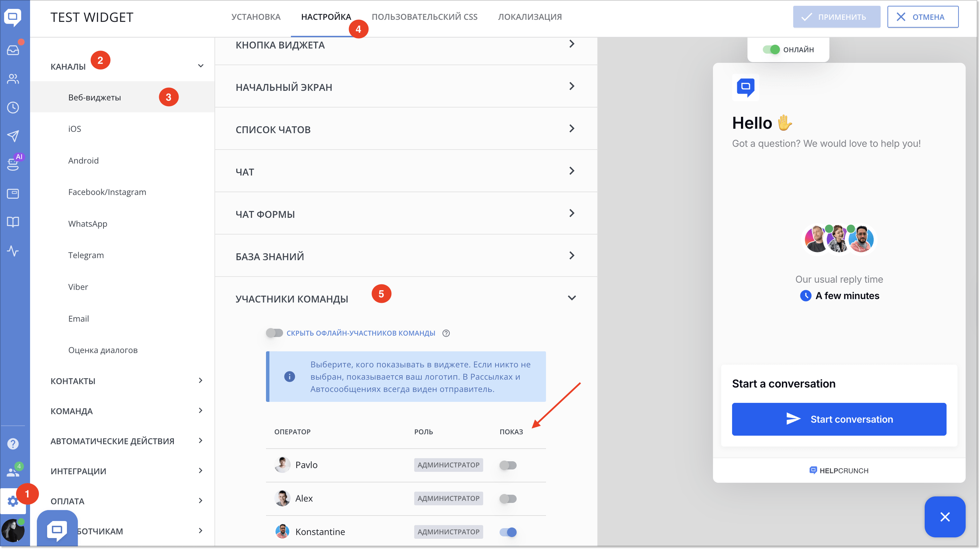Open the reports activity pulse icon
The image size is (980, 549).
(x=13, y=251)
